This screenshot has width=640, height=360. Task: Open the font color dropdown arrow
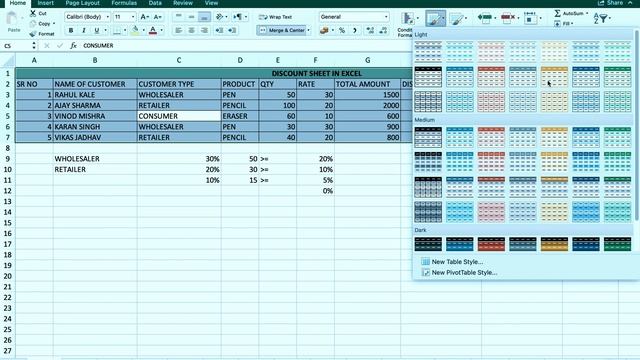coord(162,30)
